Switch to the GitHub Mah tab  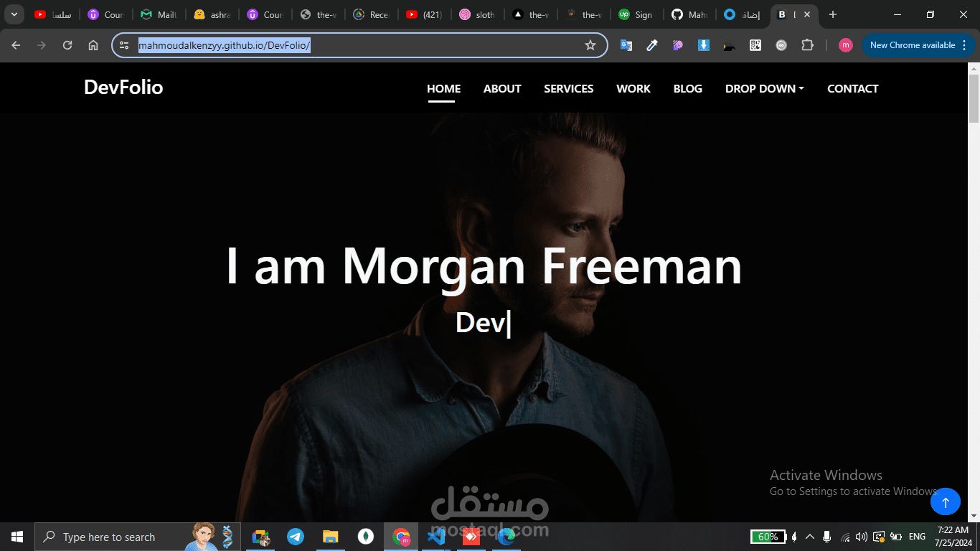click(x=689, y=14)
